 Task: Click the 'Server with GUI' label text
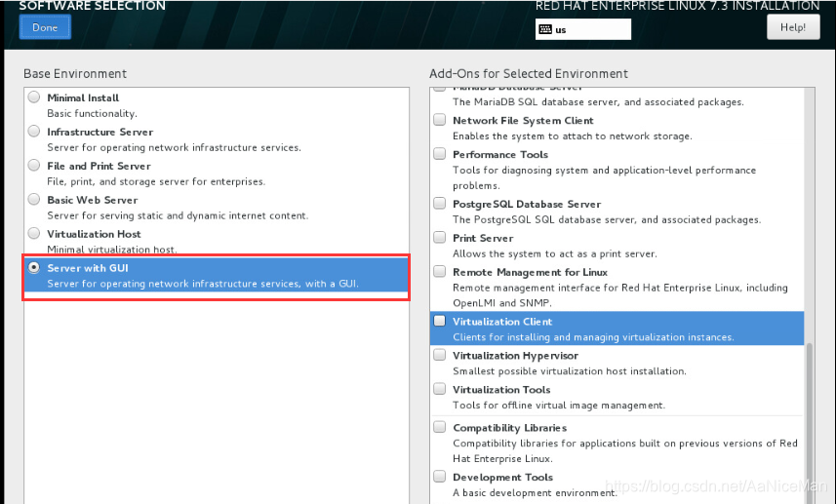click(x=88, y=268)
